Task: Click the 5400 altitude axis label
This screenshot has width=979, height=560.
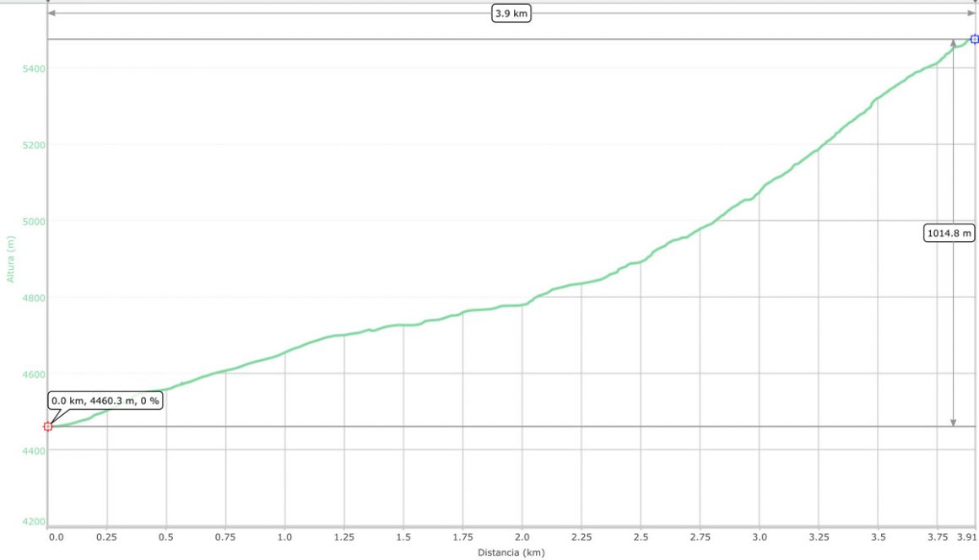Action: (34, 68)
